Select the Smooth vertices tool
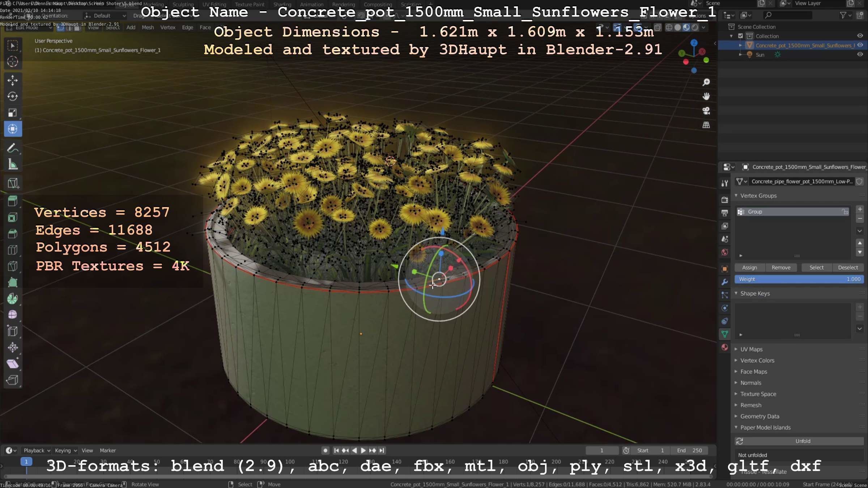Screen dimensions: 868x488 pyautogui.click(x=13, y=315)
